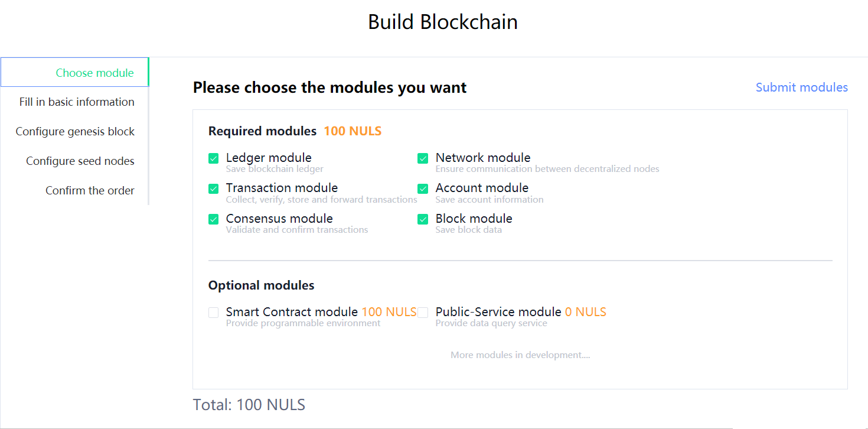Switch to the Confirm the order step
The image size is (868, 429).
tap(74, 191)
